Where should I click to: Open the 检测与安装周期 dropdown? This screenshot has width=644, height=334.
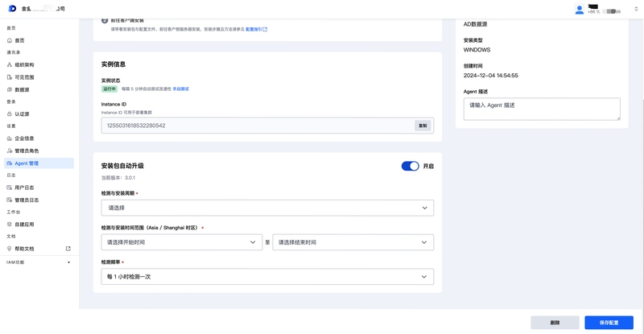tap(267, 208)
